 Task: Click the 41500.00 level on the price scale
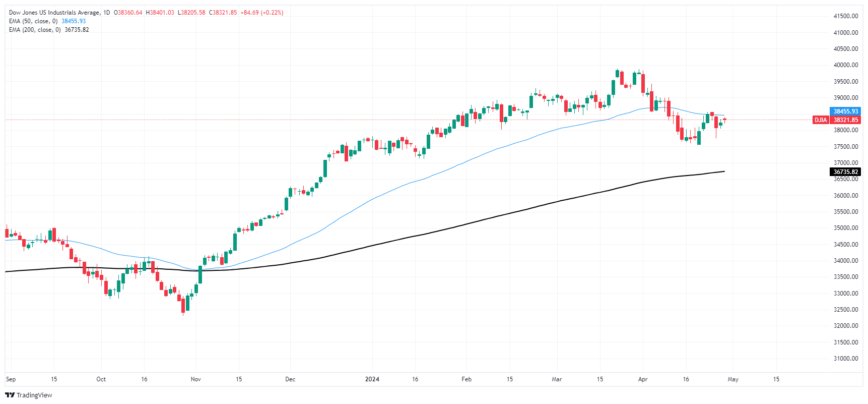click(x=846, y=16)
